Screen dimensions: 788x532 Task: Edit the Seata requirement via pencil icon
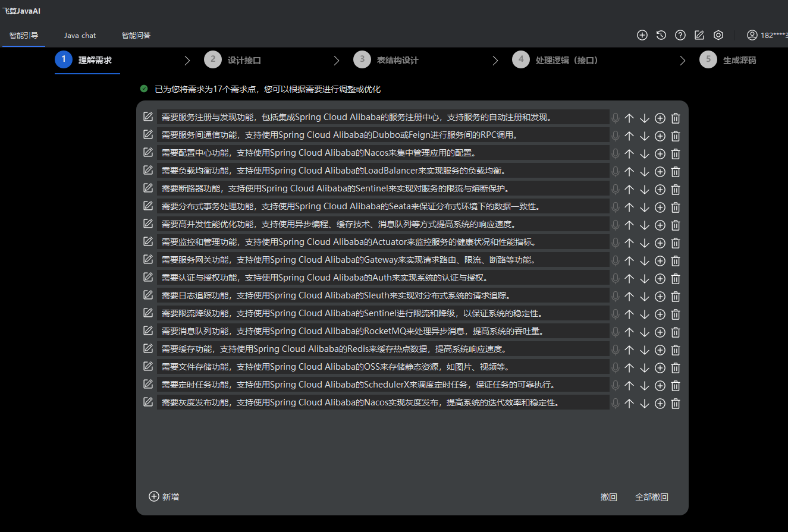click(148, 206)
